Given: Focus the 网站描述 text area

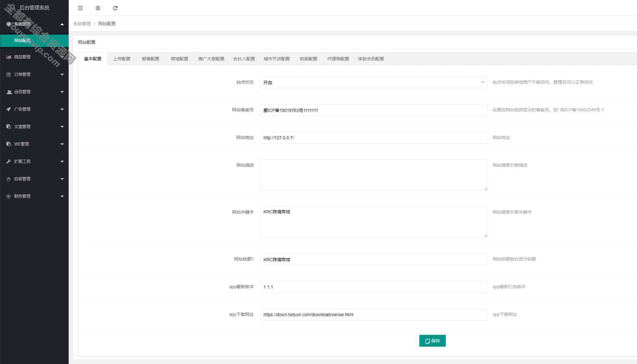Looking at the screenshot, I should point(374,175).
